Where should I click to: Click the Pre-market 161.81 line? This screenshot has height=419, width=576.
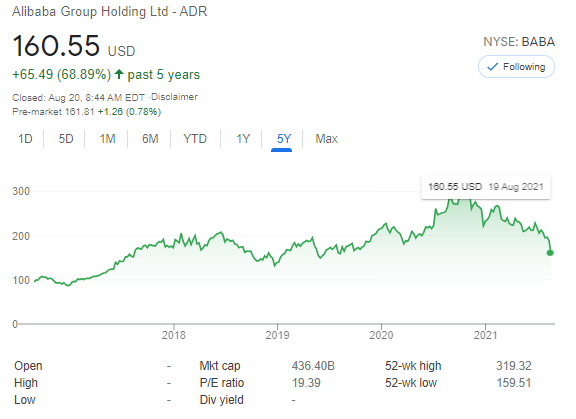[86, 112]
